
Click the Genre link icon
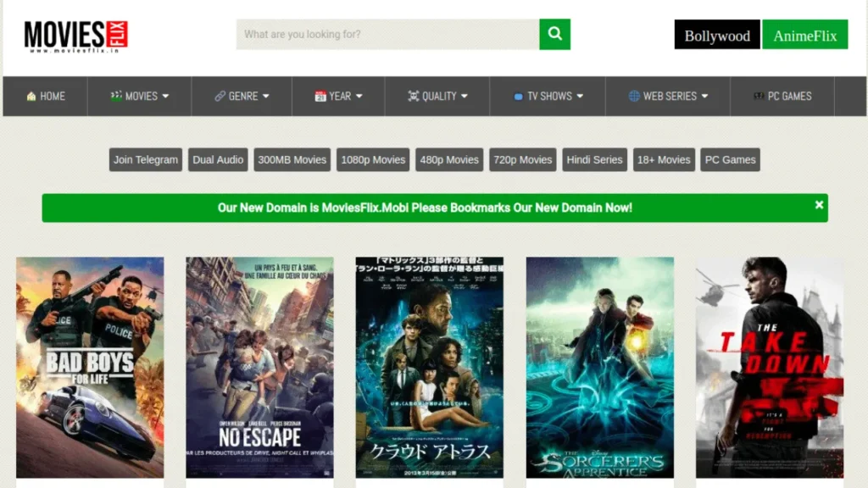[x=220, y=97]
